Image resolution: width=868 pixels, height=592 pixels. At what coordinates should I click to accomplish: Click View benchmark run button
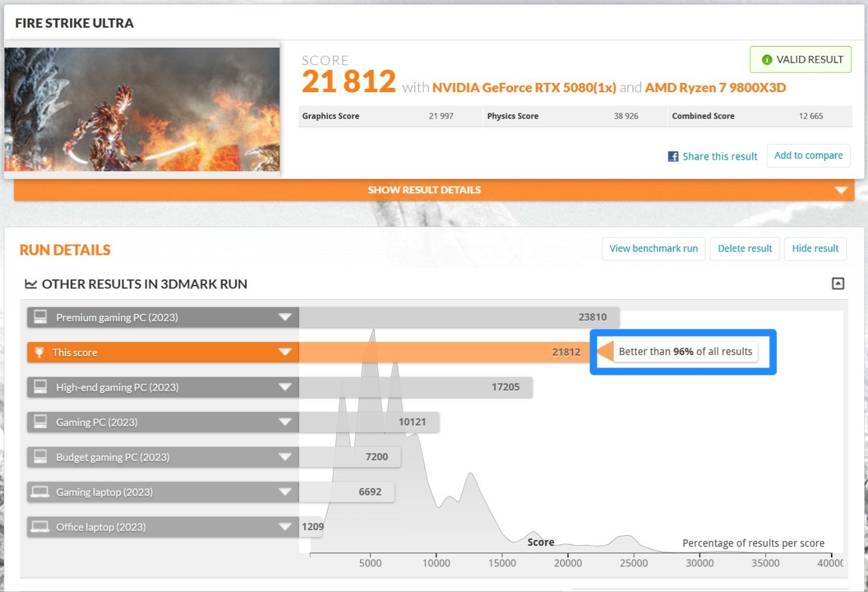pos(654,249)
